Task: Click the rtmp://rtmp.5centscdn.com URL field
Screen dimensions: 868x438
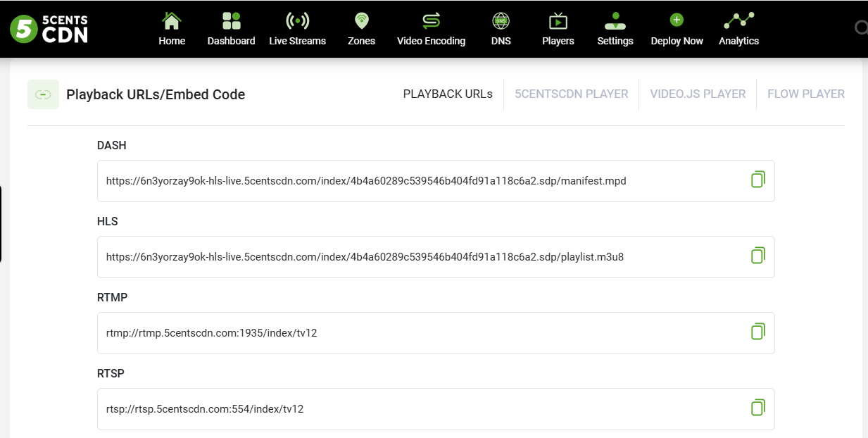Action: coord(436,333)
